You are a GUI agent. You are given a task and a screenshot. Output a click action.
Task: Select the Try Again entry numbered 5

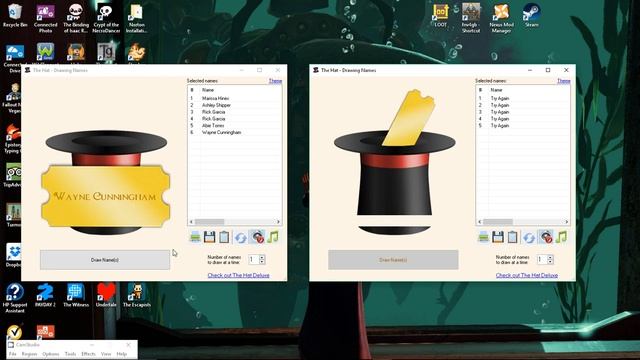point(523,126)
